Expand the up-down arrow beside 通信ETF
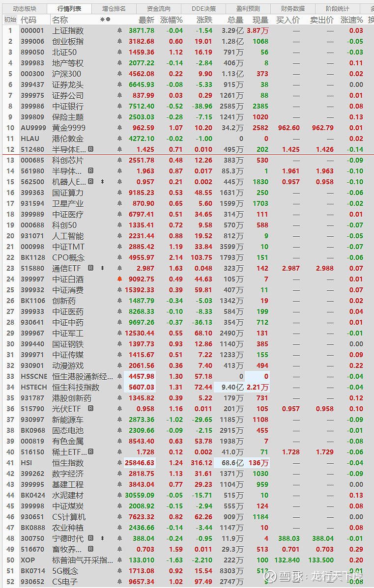This screenshot has width=374, height=588. 102,268
